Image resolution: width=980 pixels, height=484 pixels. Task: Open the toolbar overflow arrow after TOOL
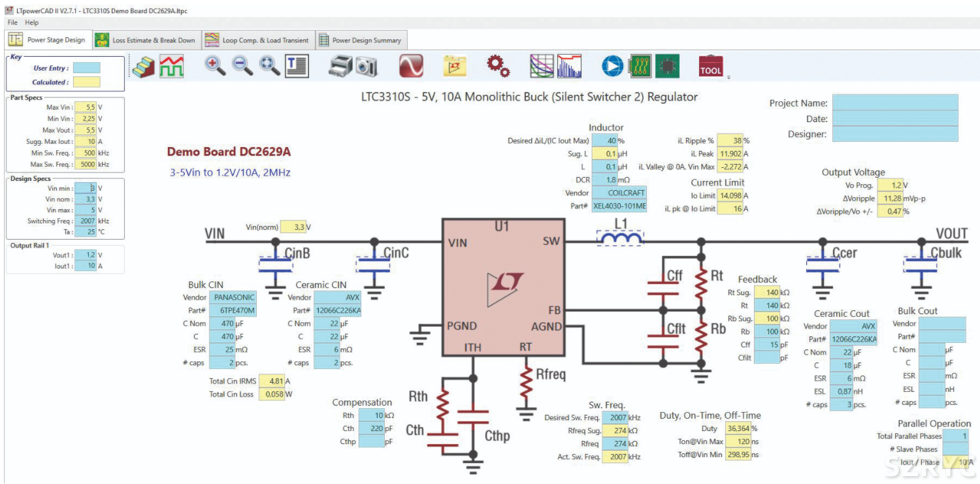[x=728, y=76]
